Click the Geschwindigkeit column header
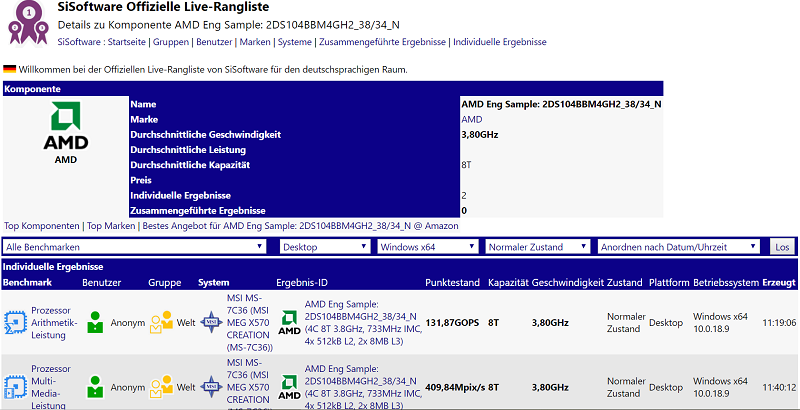Viewport: 800px width, 410px height. coord(568,283)
